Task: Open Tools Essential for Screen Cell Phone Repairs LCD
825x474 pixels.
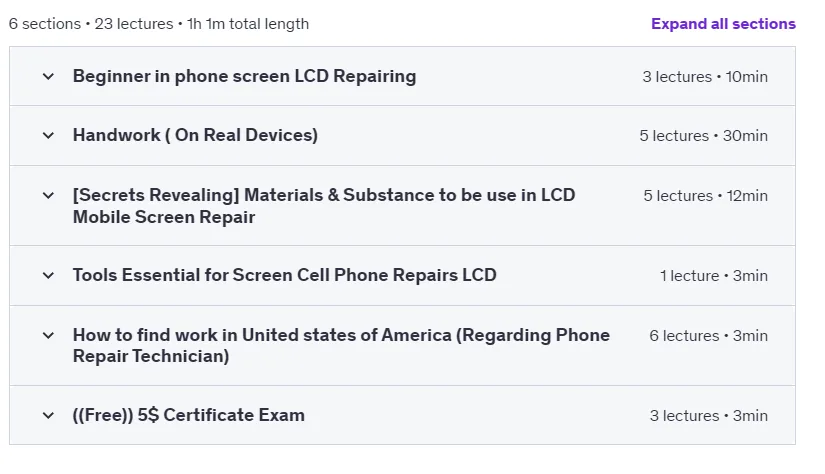Action: click(285, 275)
